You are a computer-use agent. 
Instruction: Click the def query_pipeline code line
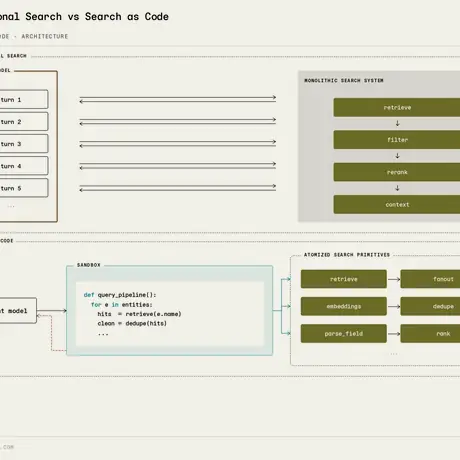(x=120, y=295)
